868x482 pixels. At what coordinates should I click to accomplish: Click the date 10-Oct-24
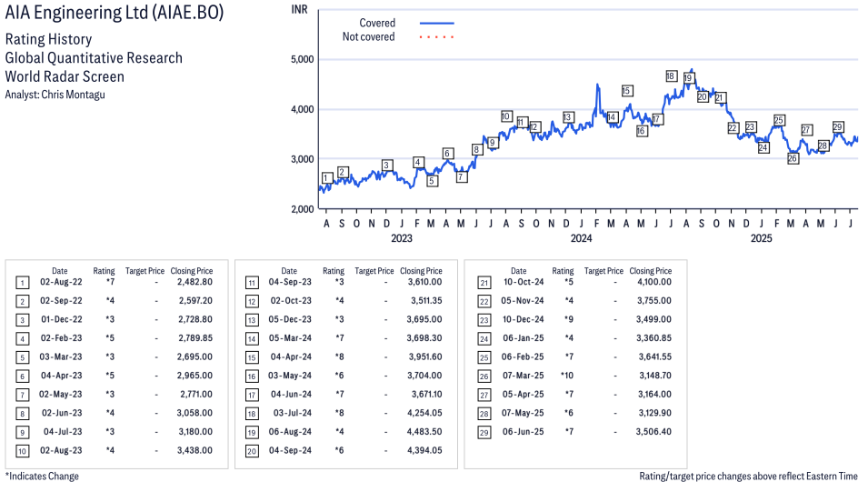[524, 282]
